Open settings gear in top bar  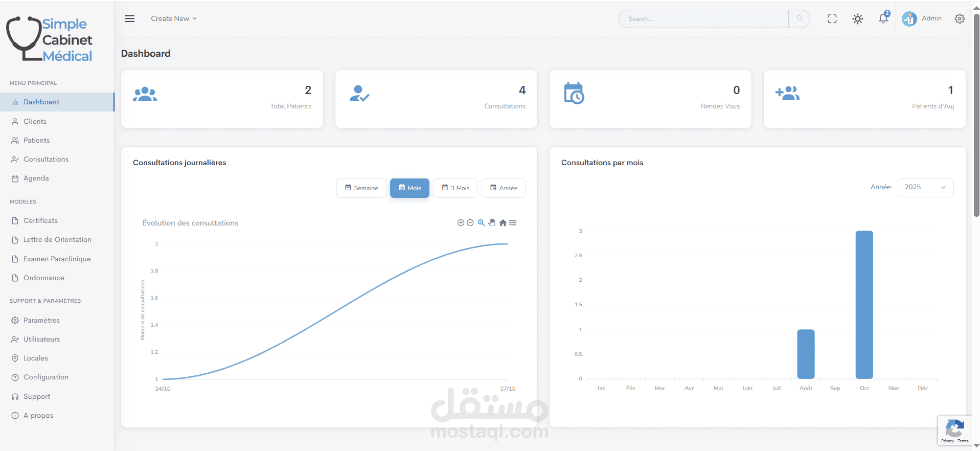[x=960, y=18]
